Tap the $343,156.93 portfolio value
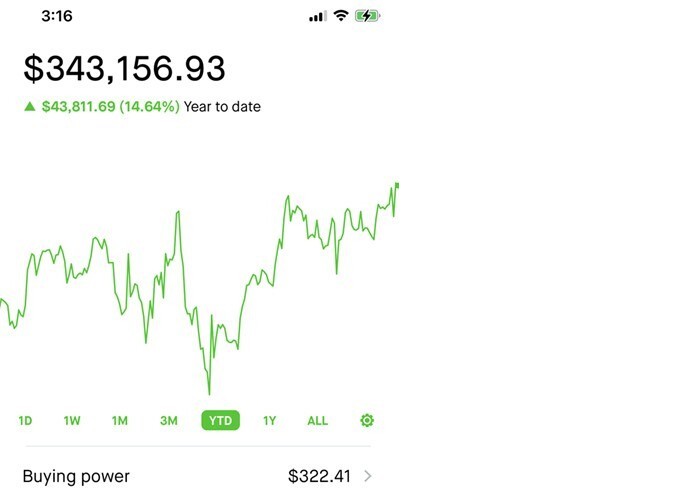691x490 pixels. point(124,68)
